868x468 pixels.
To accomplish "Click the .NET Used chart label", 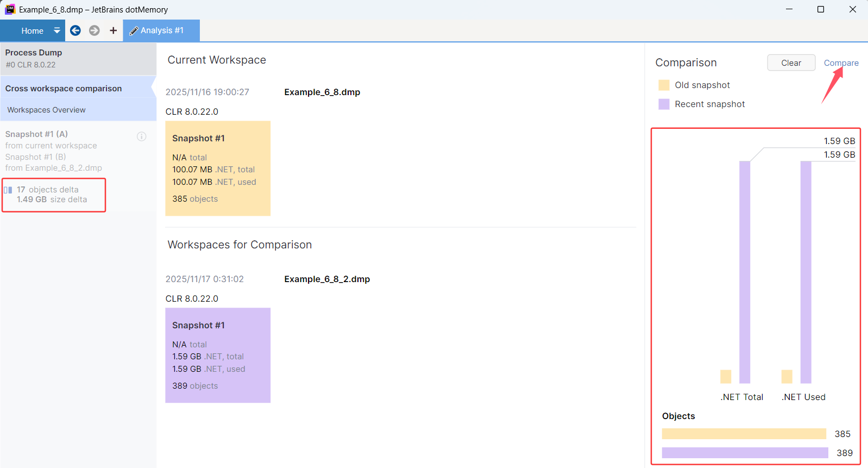I will pos(803,397).
